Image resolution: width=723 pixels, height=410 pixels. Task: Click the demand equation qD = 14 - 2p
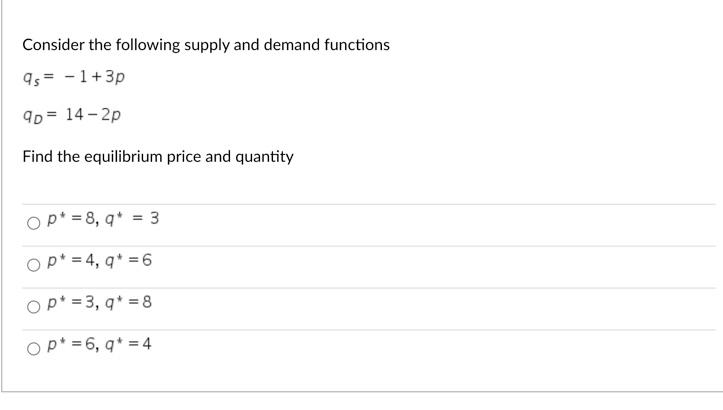(72, 115)
